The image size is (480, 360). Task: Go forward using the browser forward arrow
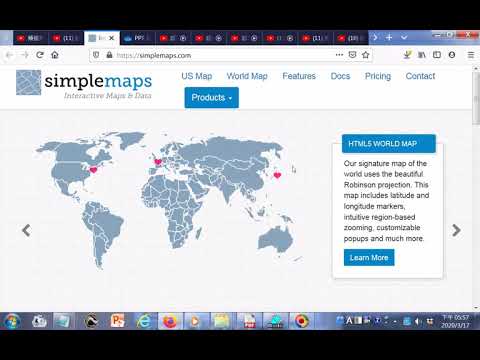point(25,55)
